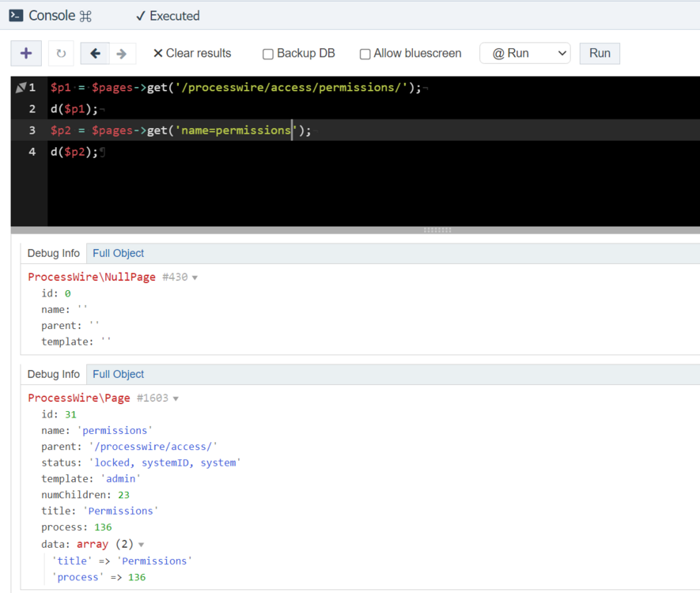The image size is (700, 593).
Task: Click the keyboard shortcuts icon beside Console
Action: [x=86, y=17]
